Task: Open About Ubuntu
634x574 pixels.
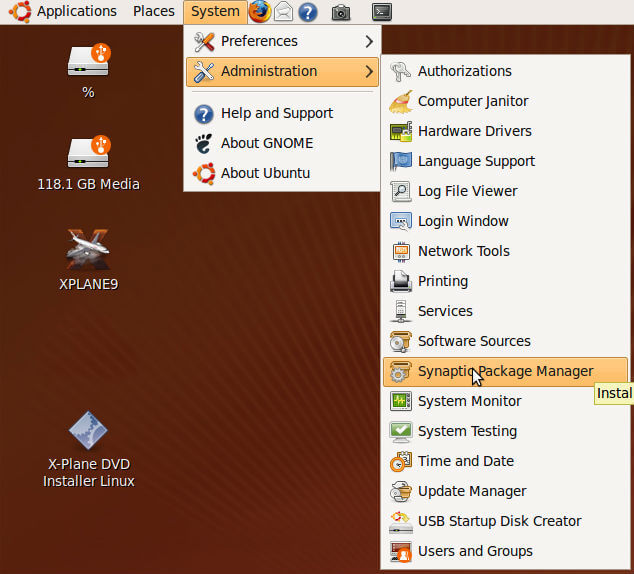Action: pyautogui.click(x=282, y=173)
